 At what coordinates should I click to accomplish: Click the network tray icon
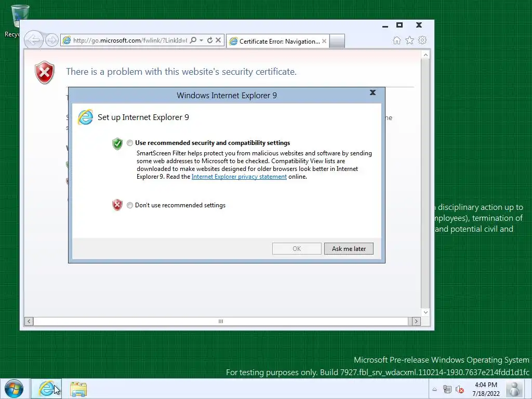click(x=447, y=390)
